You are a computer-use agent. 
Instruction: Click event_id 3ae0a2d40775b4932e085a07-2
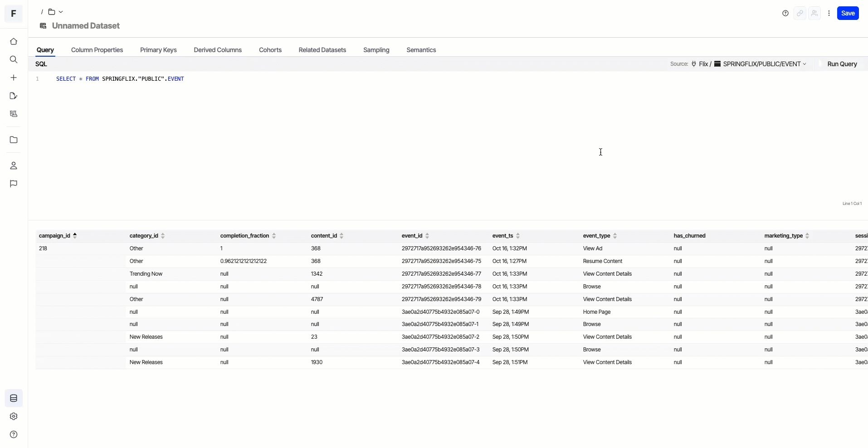click(x=440, y=337)
